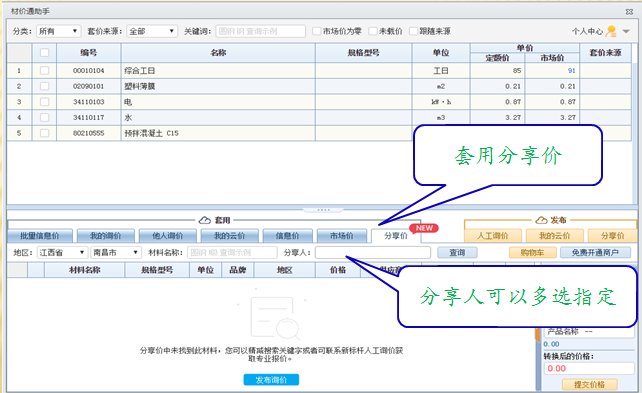The height and width of the screenshot is (393, 642).
Task: Click the 名称 column header
Action: click(x=218, y=52)
